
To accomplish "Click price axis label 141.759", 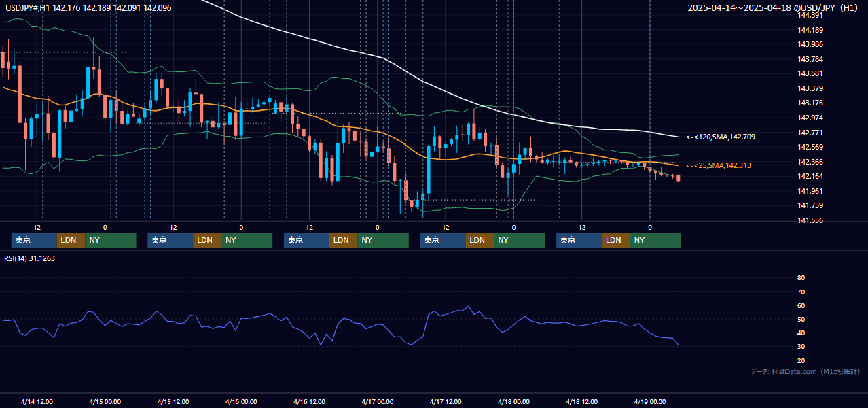I will (x=810, y=205).
